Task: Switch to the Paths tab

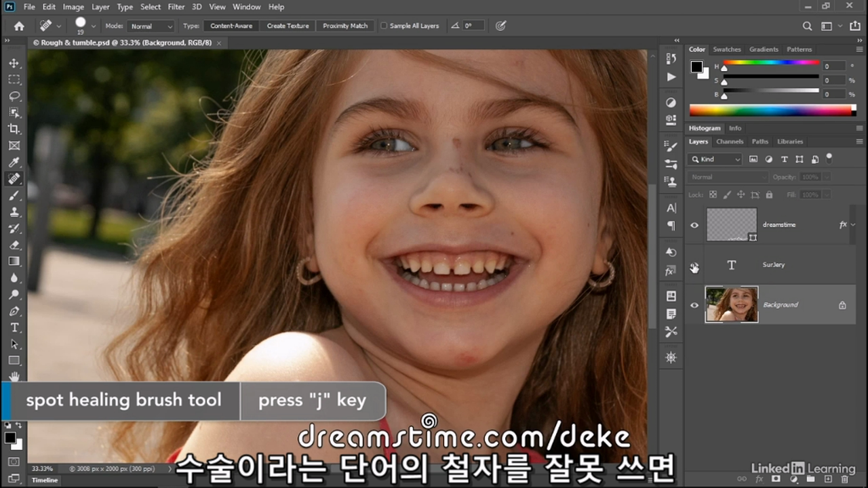Action: [760, 142]
